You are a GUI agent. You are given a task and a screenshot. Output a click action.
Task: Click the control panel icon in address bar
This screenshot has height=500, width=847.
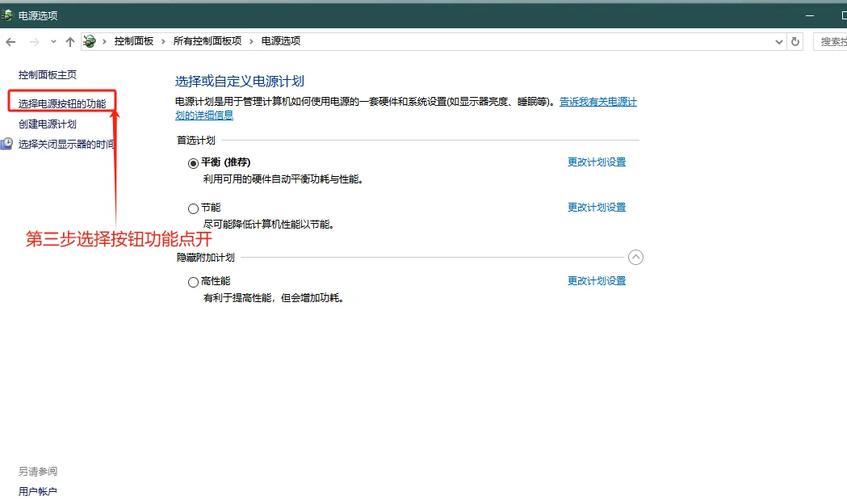pos(90,41)
